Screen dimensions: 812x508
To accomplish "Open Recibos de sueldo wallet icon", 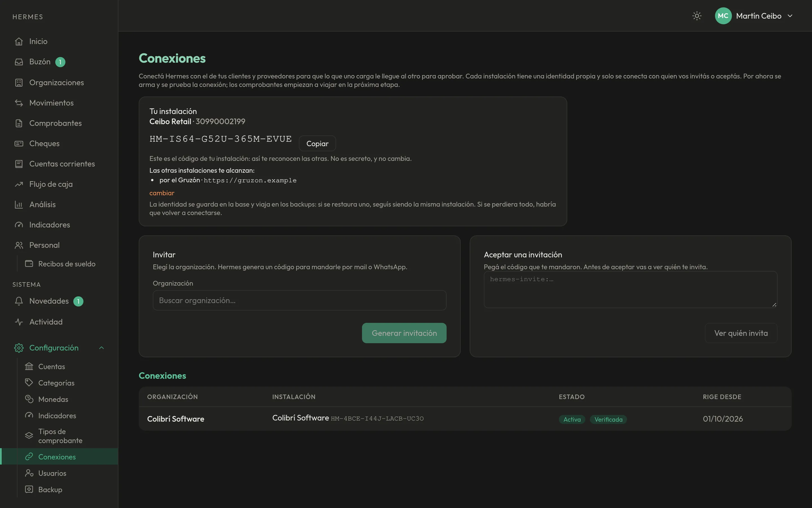I will point(29,264).
